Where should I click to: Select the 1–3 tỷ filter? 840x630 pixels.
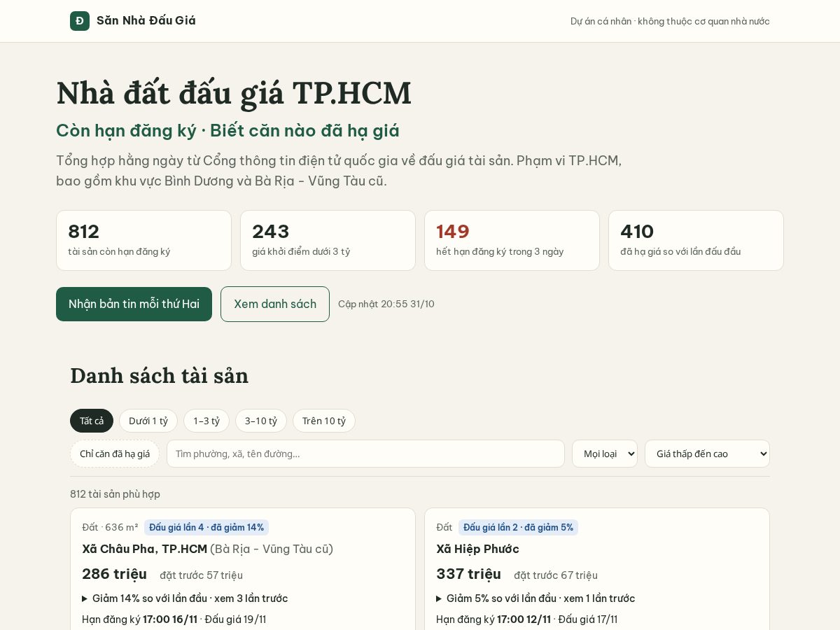206,421
